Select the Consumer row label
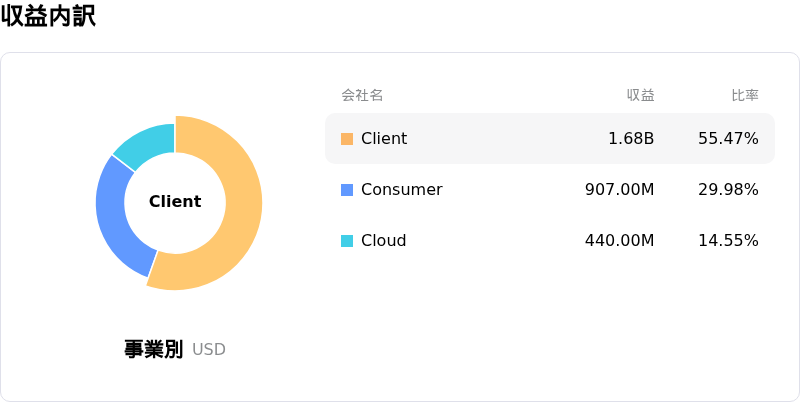800x402 pixels. click(402, 190)
